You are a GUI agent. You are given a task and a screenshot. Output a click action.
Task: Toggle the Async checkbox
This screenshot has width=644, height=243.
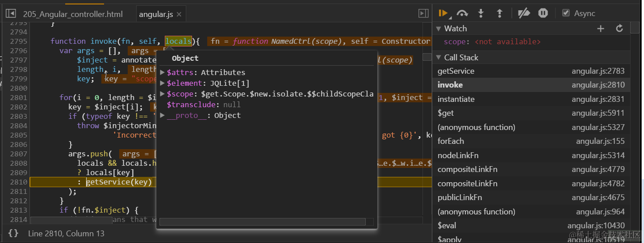coord(566,13)
